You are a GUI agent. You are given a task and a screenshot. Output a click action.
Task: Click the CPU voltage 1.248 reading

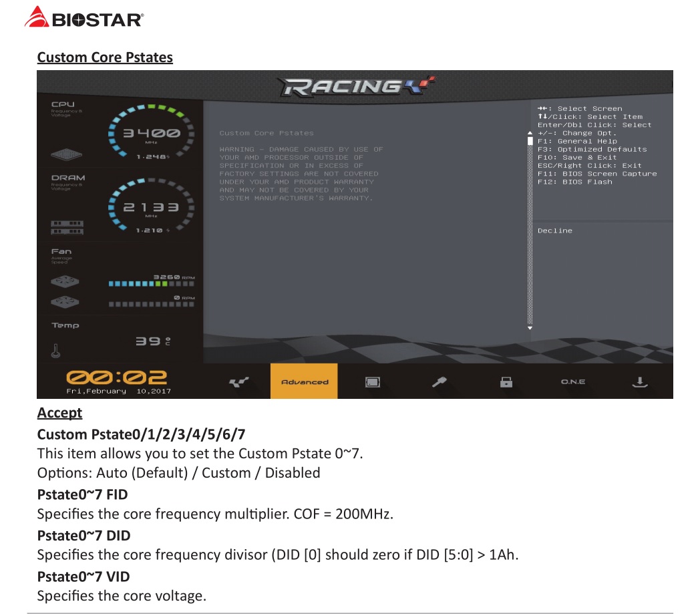(x=153, y=157)
